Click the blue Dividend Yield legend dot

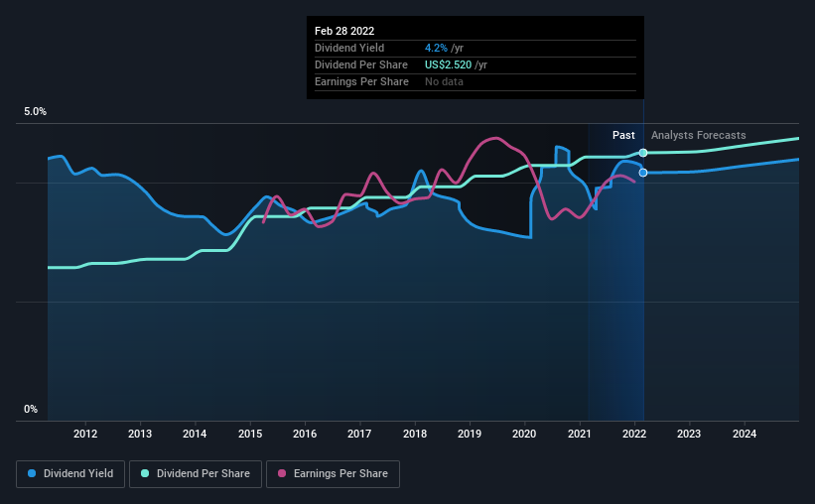tap(32, 473)
